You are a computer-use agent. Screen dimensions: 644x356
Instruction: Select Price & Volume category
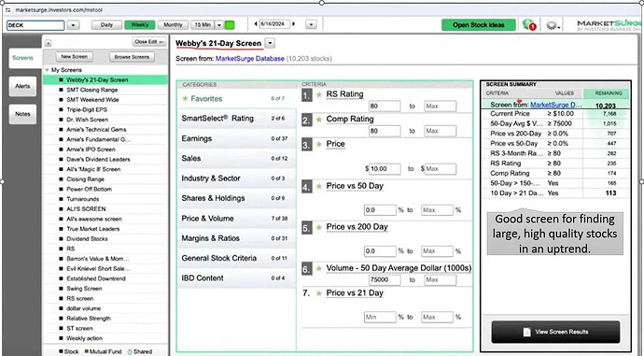pyautogui.click(x=236, y=219)
